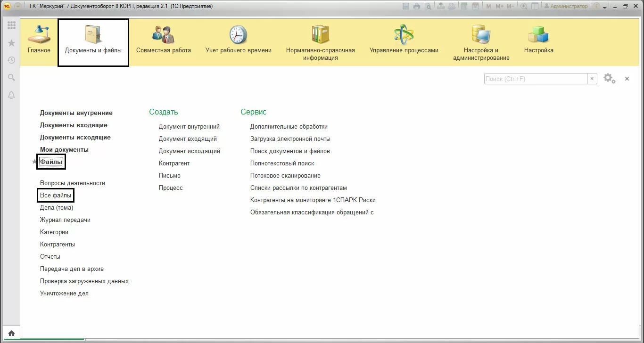The image size is (644, 343).
Task: Open the Файлы link
Action: point(51,162)
